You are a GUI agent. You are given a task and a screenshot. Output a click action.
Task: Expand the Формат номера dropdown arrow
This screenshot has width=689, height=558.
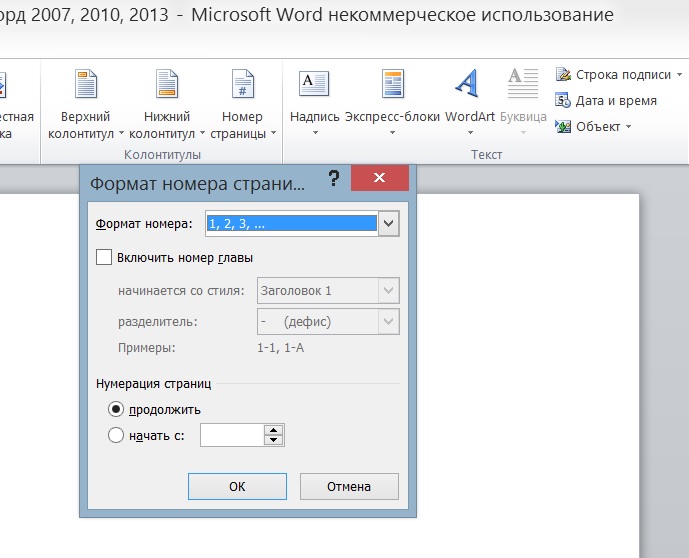(x=388, y=224)
